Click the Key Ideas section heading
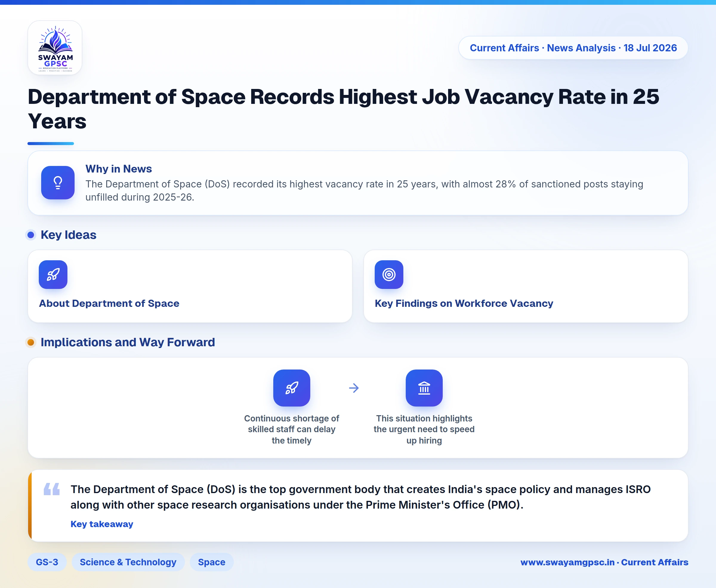The image size is (716, 588). [68, 235]
